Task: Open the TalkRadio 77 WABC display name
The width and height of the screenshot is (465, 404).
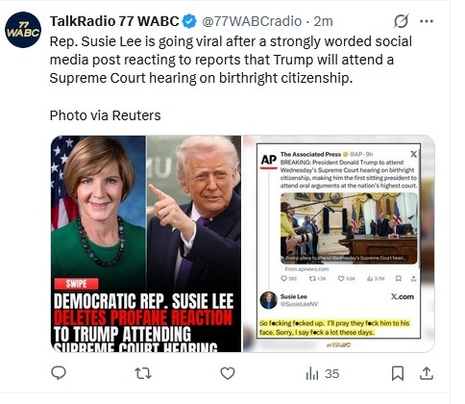Action: (114, 21)
